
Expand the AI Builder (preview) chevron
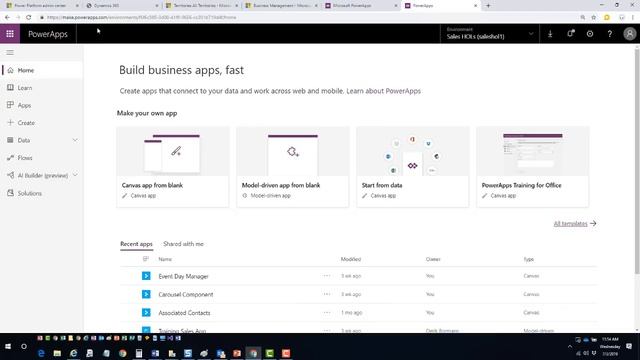click(x=75, y=175)
